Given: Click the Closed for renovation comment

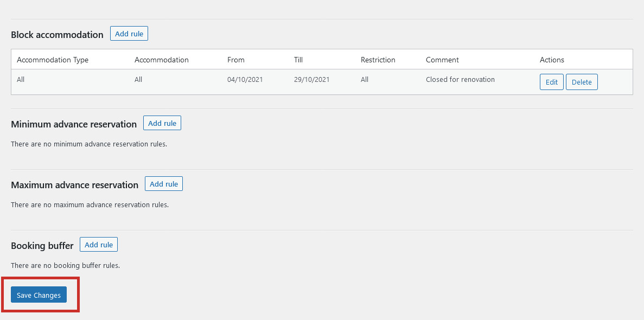Looking at the screenshot, I should pyautogui.click(x=461, y=80).
